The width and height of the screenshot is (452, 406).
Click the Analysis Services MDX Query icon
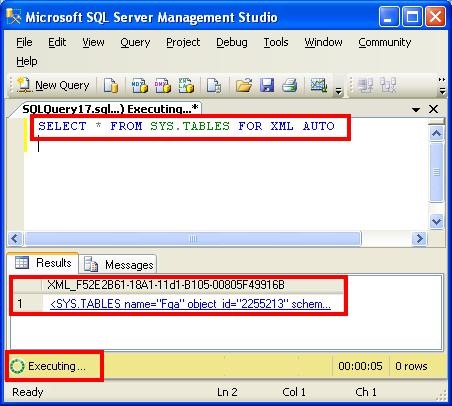(139, 85)
